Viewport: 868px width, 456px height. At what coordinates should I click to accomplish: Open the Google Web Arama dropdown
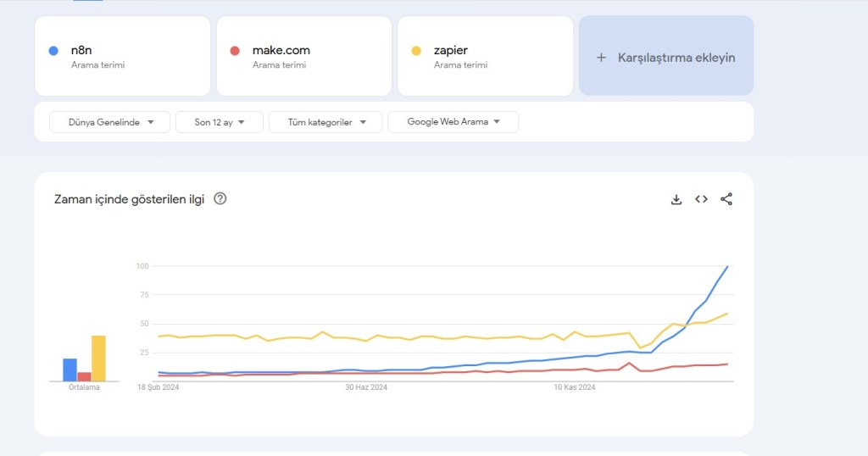pos(453,122)
